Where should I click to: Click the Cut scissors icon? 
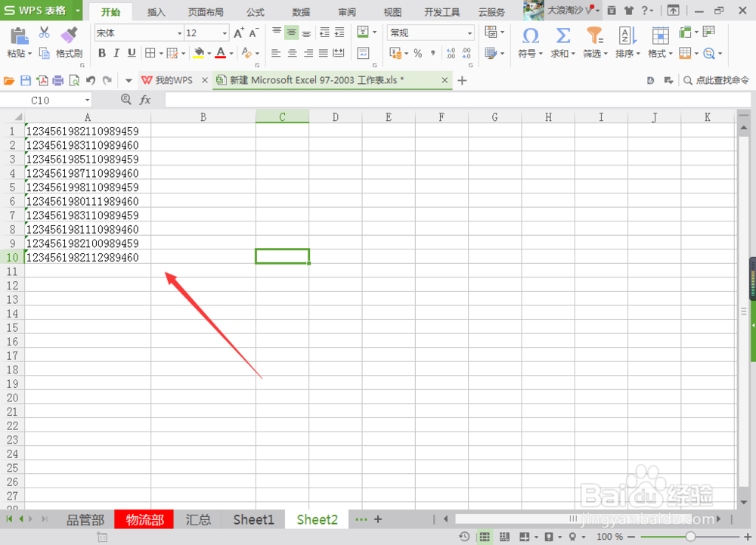[45, 33]
